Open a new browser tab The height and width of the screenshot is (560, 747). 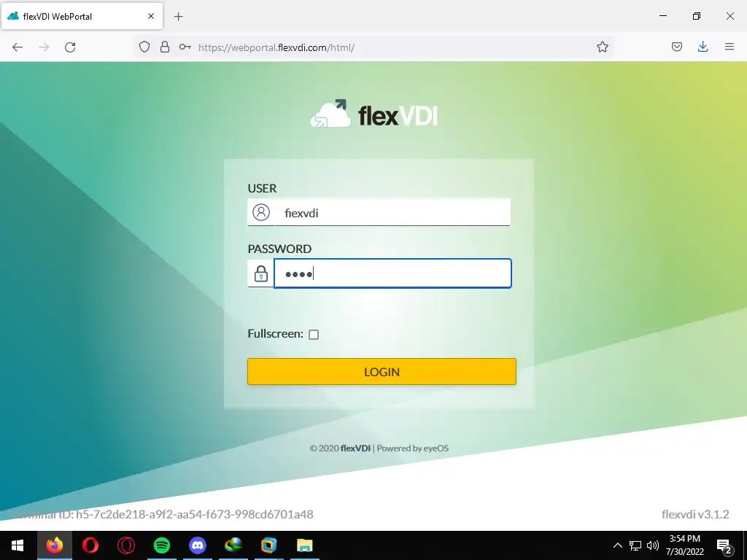click(x=179, y=17)
